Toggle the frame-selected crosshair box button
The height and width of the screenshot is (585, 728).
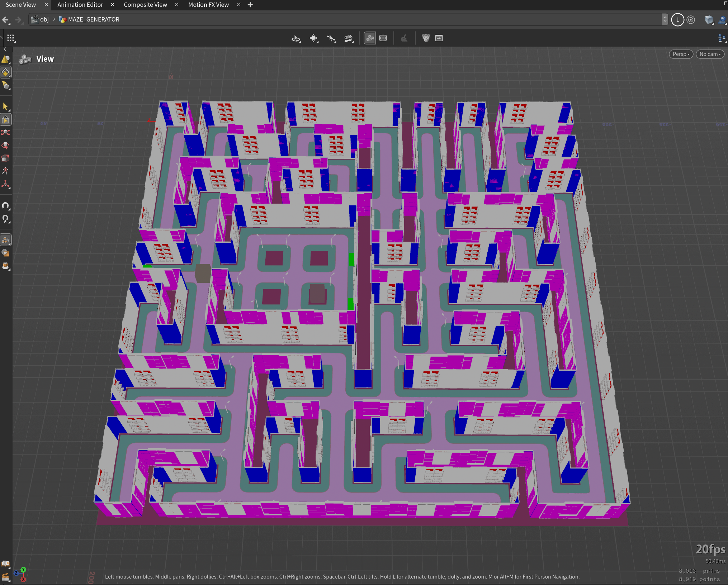(383, 38)
